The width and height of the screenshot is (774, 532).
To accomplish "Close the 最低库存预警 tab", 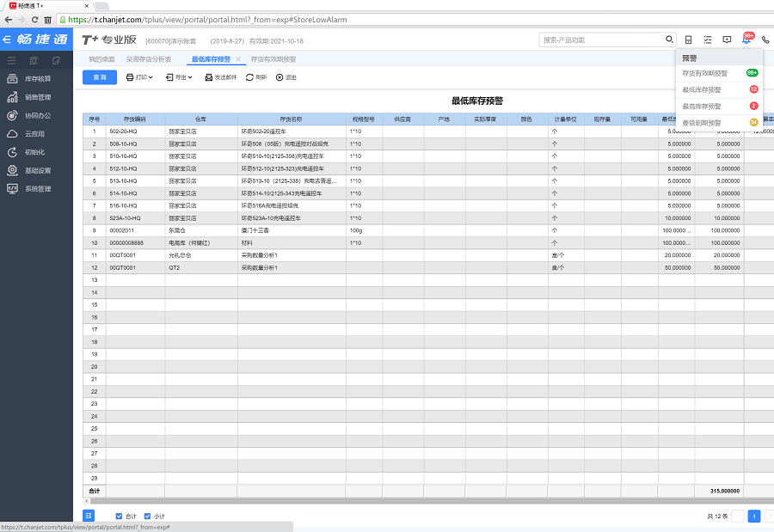I will tap(238, 59).
